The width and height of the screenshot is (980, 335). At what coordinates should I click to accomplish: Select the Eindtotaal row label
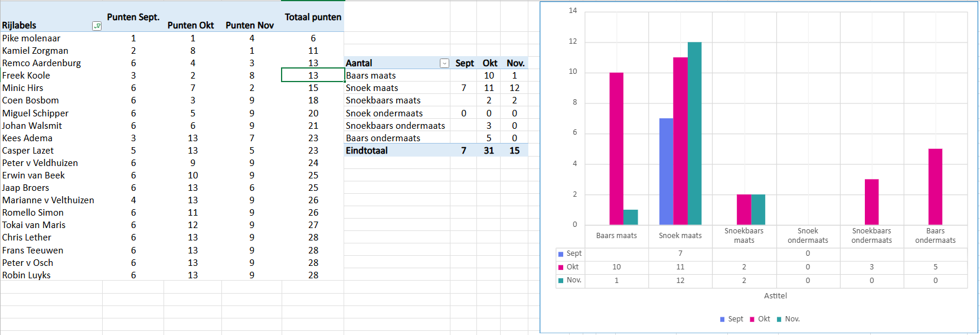367,151
